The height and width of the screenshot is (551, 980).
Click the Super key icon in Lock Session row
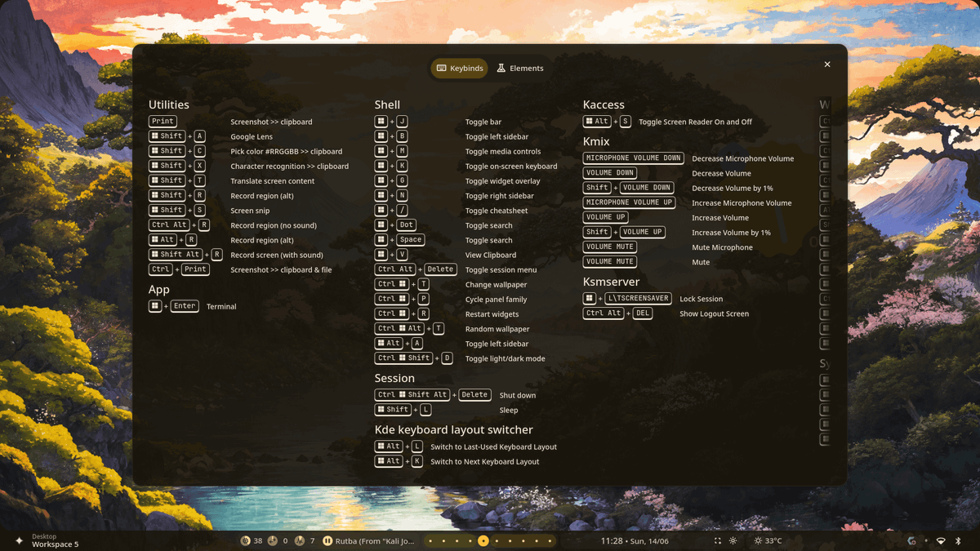[x=589, y=299]
